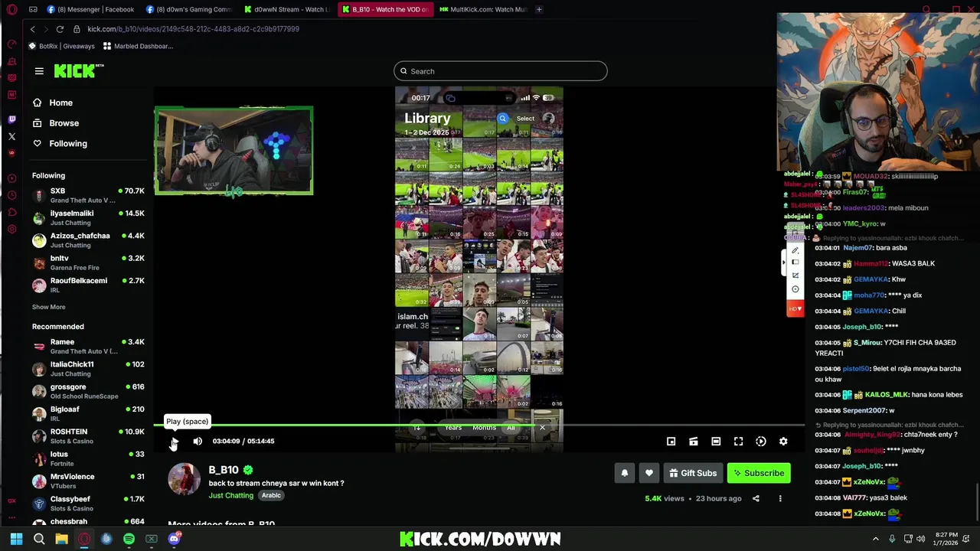Viewport: 980px width, 551px height.
Task: Click the Gift Subs button
Action: pos(692,473)
